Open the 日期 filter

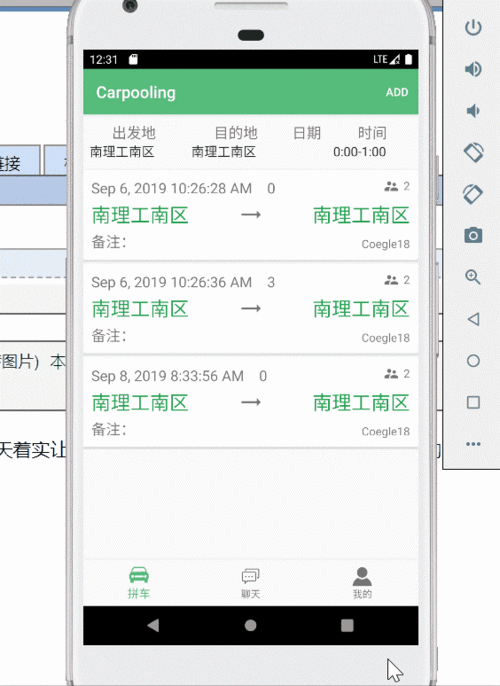(x=307, y=133)
